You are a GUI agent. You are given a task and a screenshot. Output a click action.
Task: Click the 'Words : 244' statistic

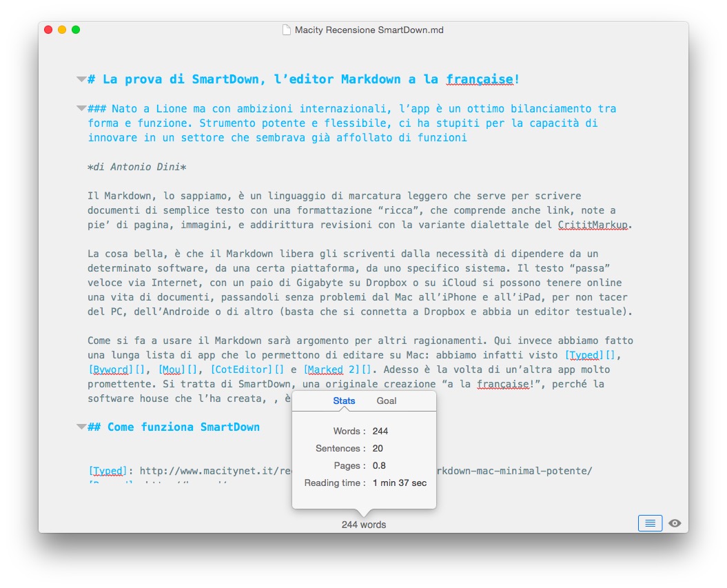(360, 431)
